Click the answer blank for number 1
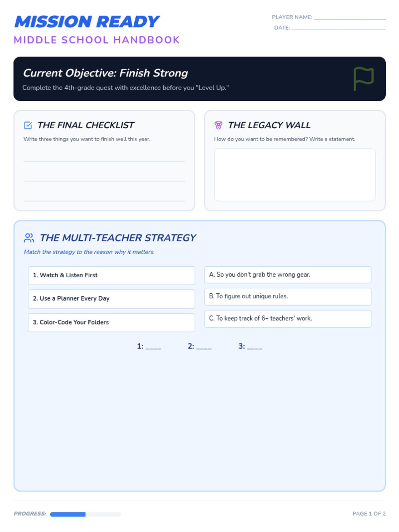The width and height of the screenshot is (399, 532). click(153, 347)
